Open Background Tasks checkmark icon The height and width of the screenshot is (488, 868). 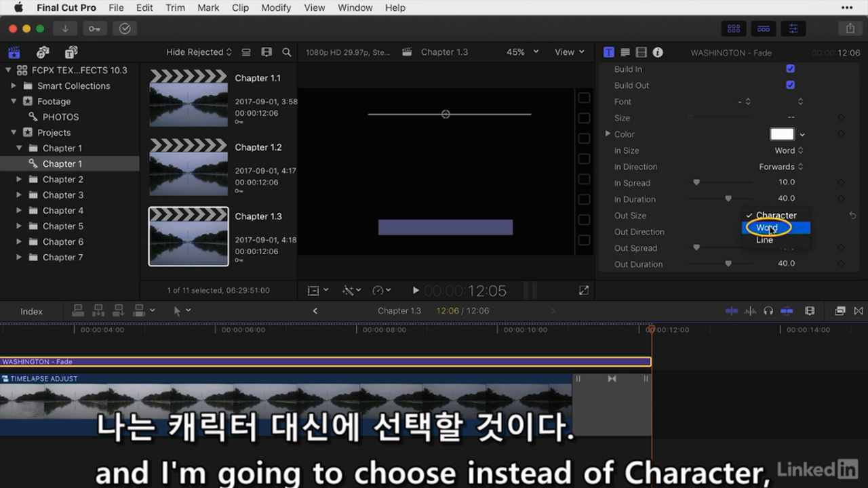[x=125, y=28]
